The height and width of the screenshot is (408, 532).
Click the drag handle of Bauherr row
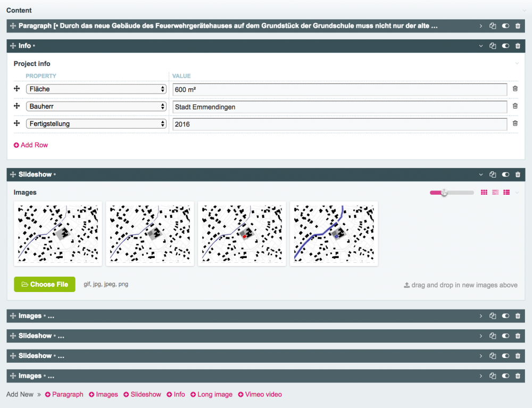pyautogui.click(x=17, y=106)
